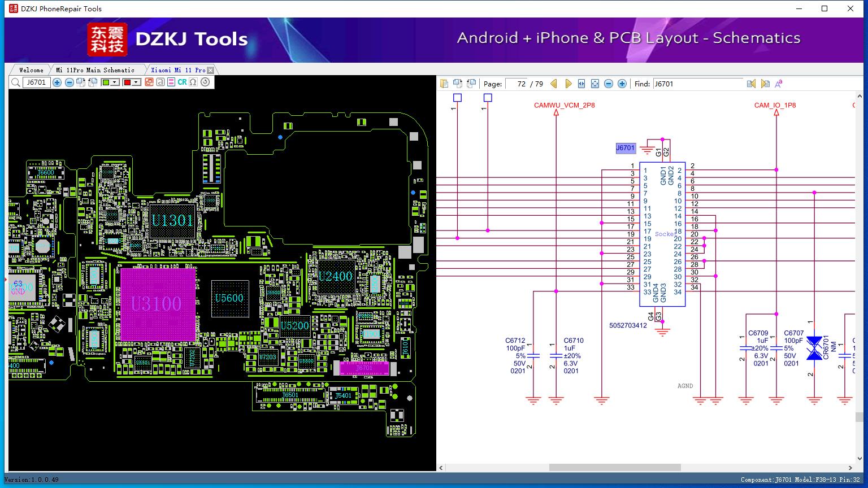
Task: Click the DZKJ PhoneRepair Tools title-bar icon
Action: coord(14,8)
